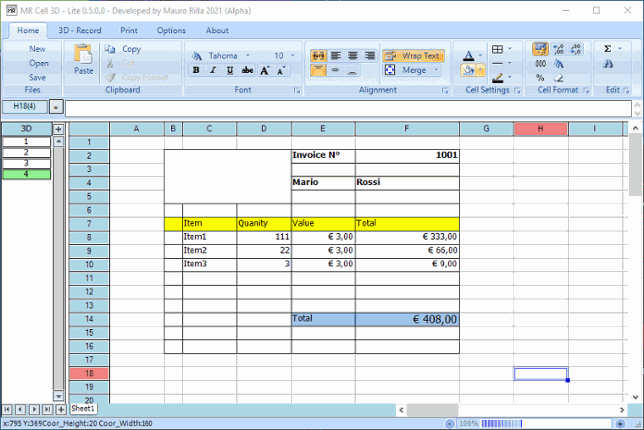This screenshot has height=430, width=644.
Task: Zoom out with the minus button
Action: click(x=449, y=424)
